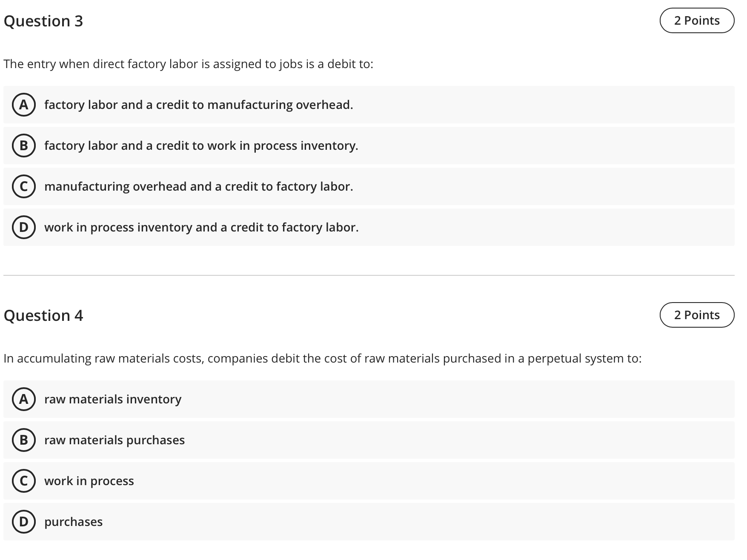Choose the 'purchases' answer text
Viewport: 747px width, 560px height.
pos(73,522)
